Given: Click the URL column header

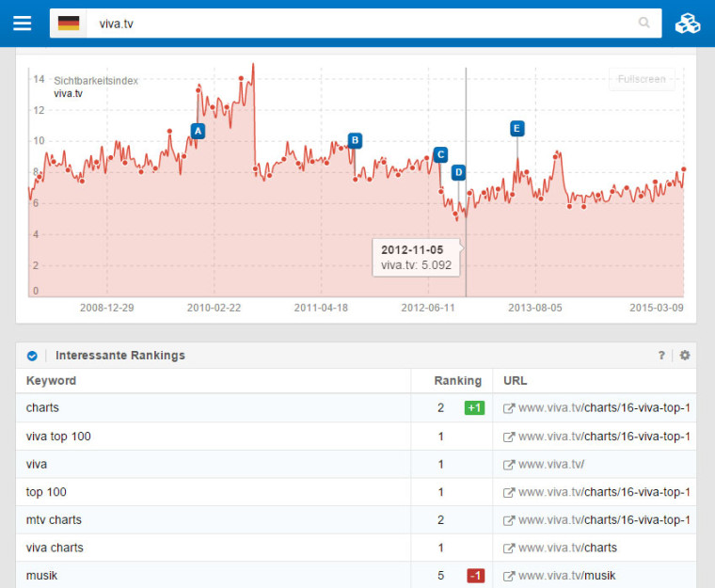Looking at the screenshot, I should coord(515,381).
